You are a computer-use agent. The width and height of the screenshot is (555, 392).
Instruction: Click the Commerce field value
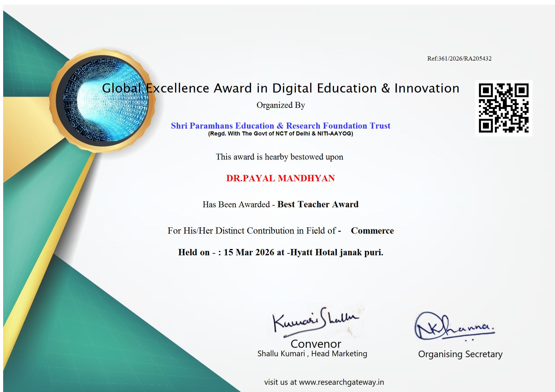[372, 231]
